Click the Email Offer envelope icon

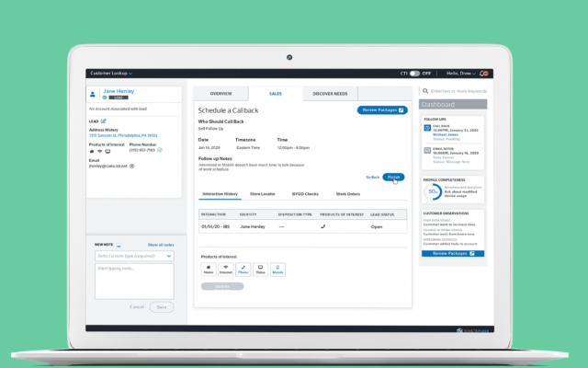427,152
